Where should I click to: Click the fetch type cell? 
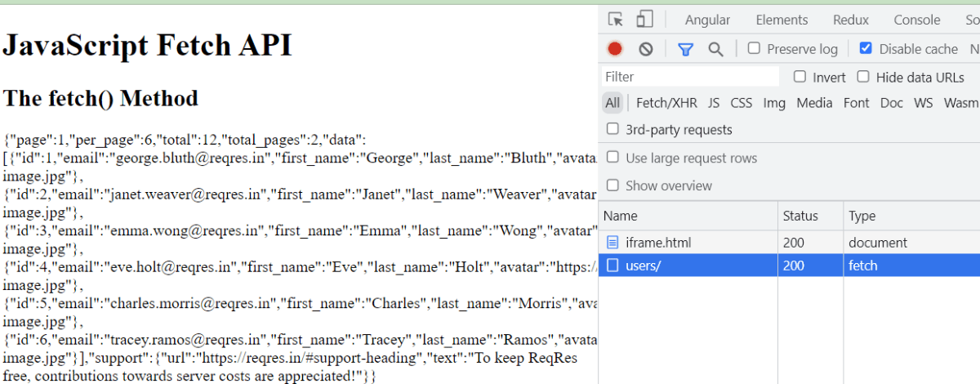(863, 266)
